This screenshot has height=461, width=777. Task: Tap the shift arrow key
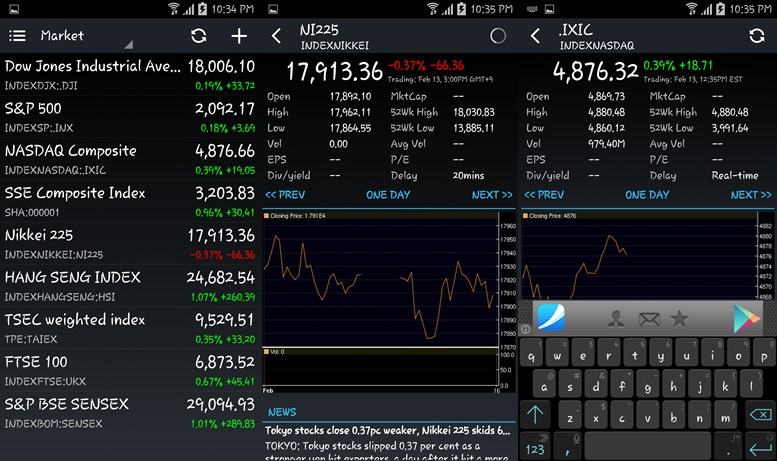(535, 414)
